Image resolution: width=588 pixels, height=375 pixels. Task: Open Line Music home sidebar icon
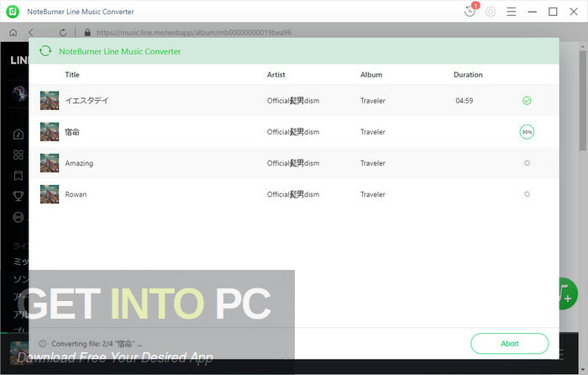click(18, 134)
